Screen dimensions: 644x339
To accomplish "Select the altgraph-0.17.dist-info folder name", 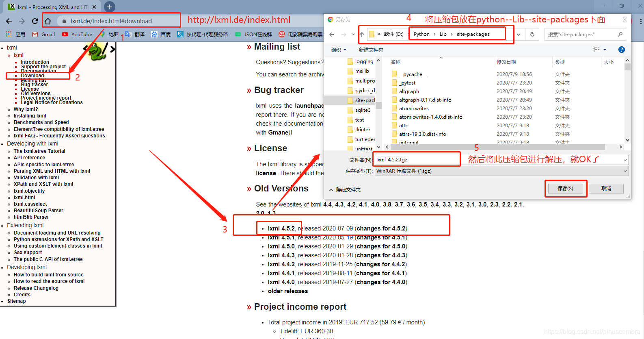I will [x=425, y=100].
